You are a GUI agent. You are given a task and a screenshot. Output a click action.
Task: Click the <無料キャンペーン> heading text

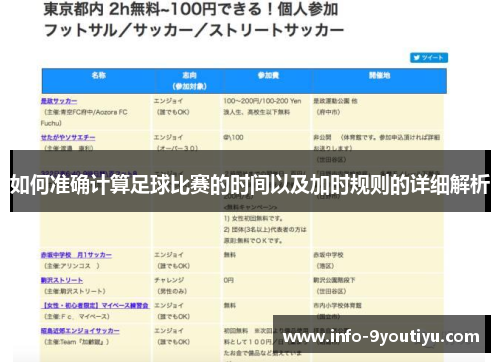(250, 207)
